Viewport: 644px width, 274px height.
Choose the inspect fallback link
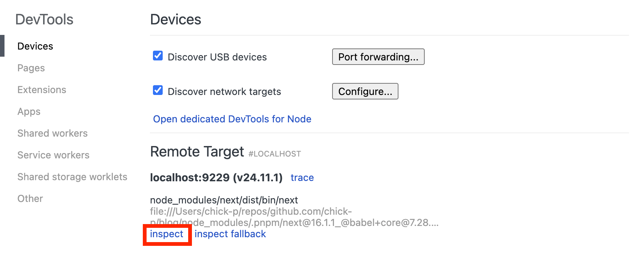click(x=230, y=234)
